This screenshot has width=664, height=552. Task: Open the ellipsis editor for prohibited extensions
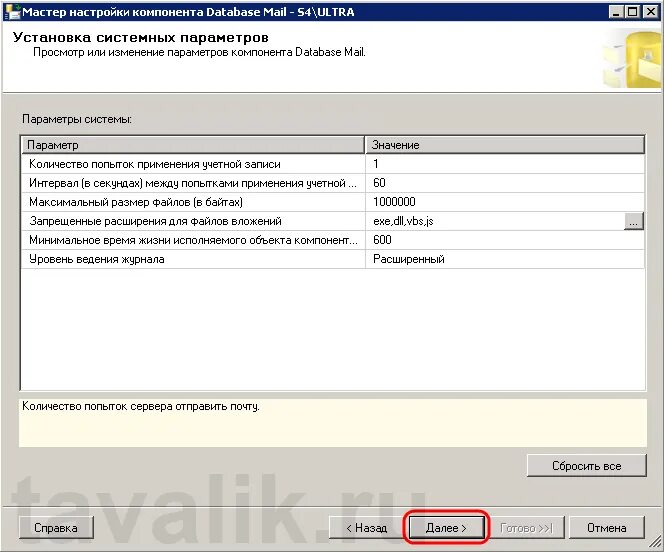point(634,221)
